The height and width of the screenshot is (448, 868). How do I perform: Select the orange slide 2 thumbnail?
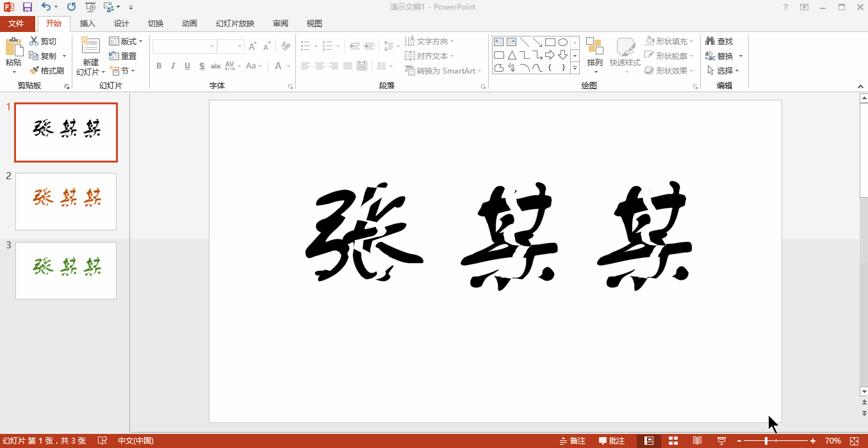tap(66, 201)
